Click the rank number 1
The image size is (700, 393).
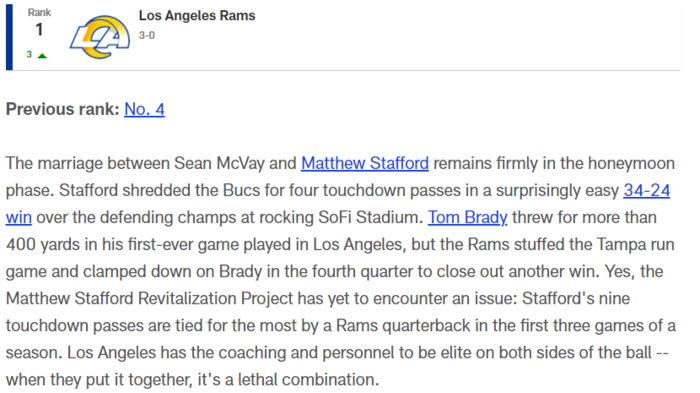tap(39, 30)
